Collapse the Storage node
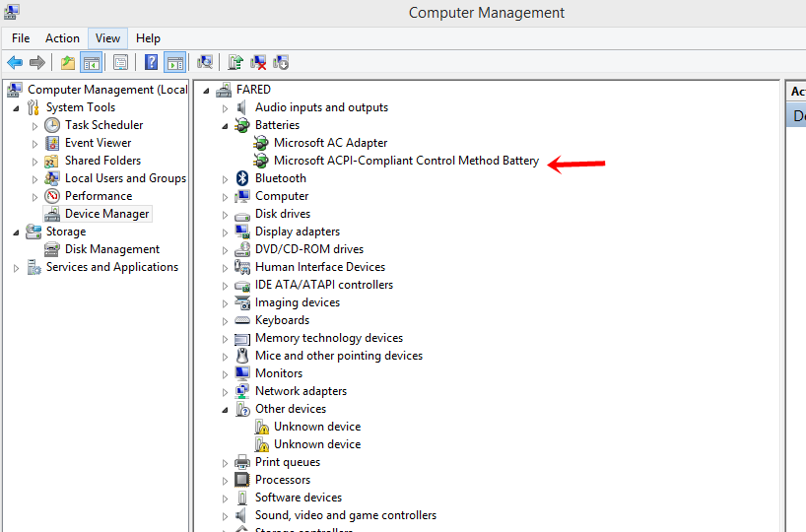The height and width of the screenshot is (532, 806). [17, 233]
